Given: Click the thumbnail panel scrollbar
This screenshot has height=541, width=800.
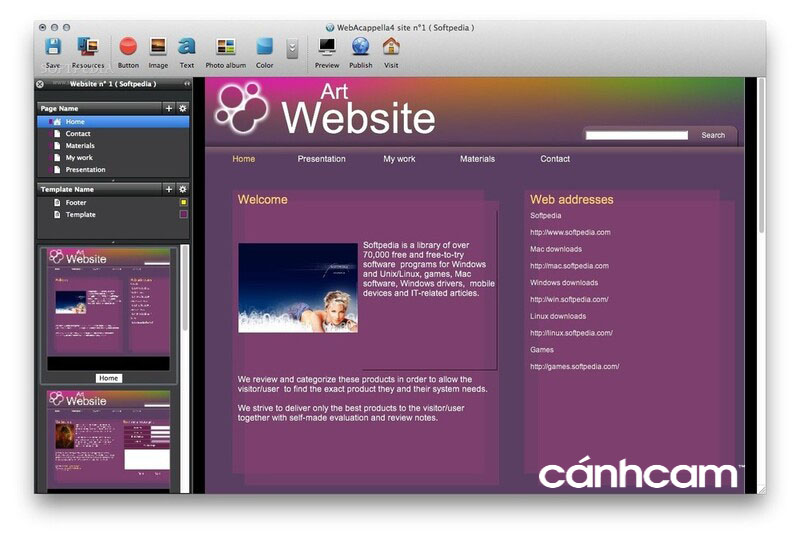Looking at the screenshot, I should pyautogui.click(x=185, y=288).
